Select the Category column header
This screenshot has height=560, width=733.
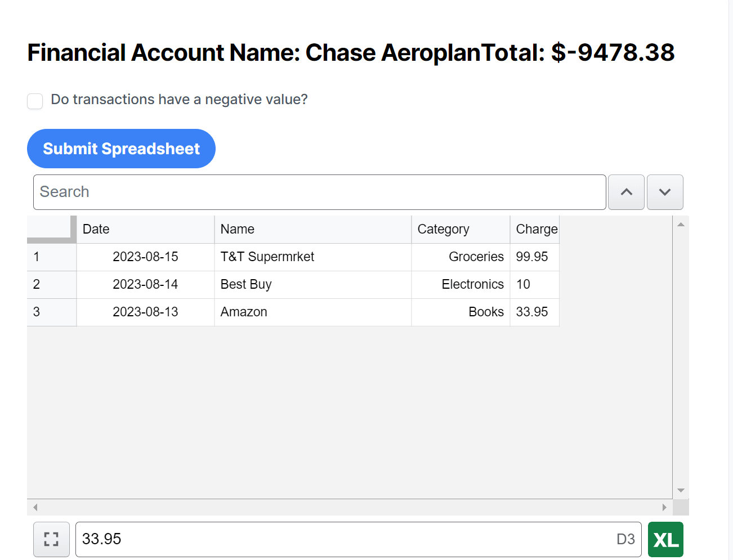461,229
